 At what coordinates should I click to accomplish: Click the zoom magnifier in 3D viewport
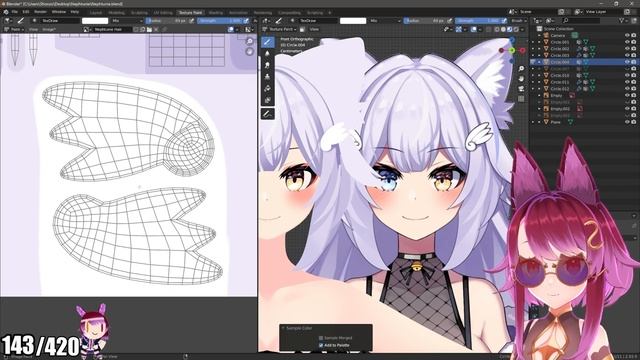(521, 69)
